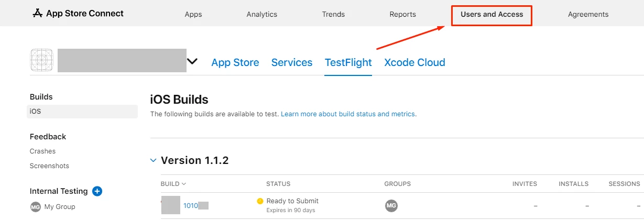Click the MG avatar beside My Group
The height and width of the screenshot is (220, 644).
click(x=36, y=207)
